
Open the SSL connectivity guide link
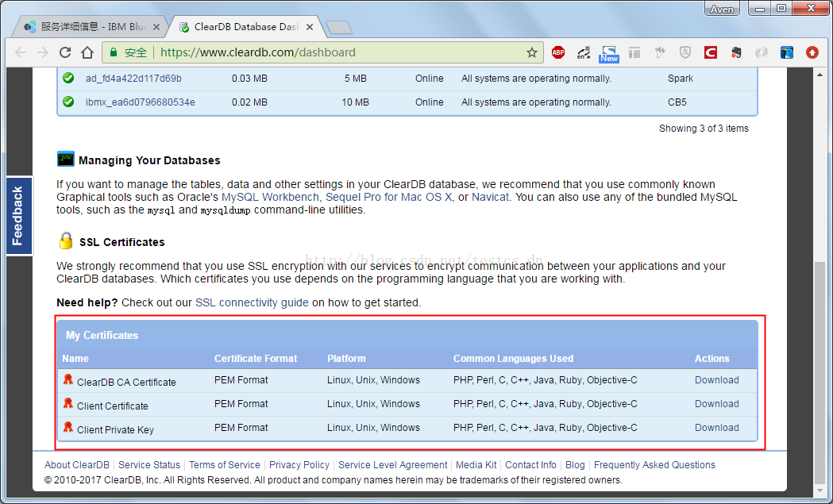point(252,302)
